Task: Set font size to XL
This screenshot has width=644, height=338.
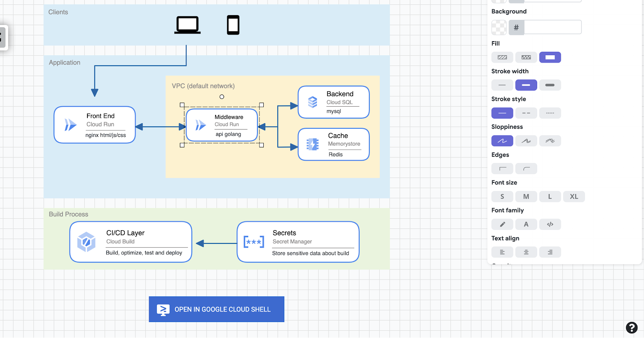Action: pyautogui.click(x=574, y=196)
